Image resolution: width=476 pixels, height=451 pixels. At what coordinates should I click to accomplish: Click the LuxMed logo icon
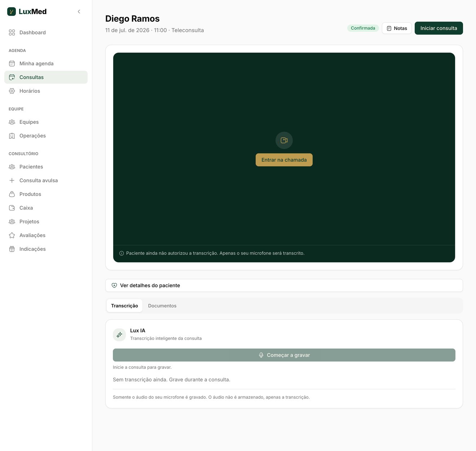pos(12,12)
